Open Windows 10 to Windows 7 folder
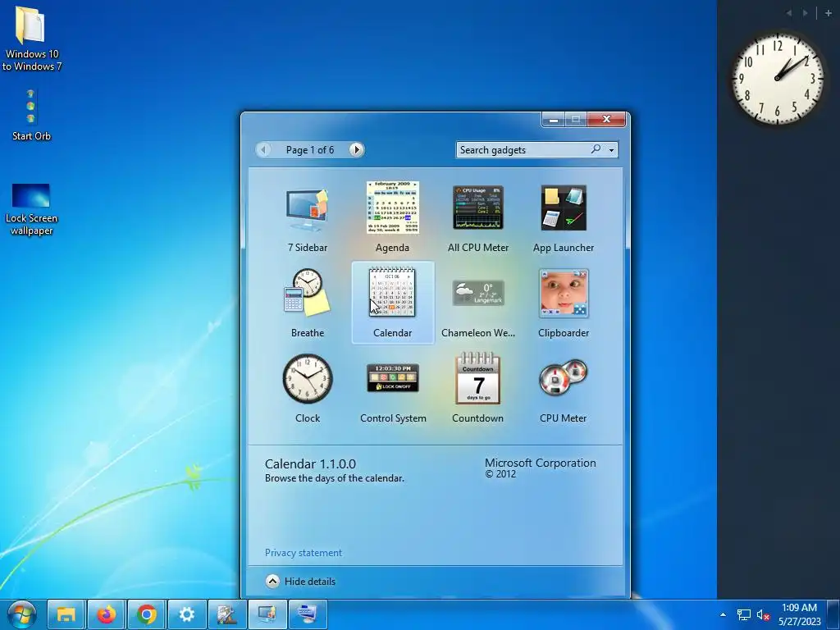Image resolution: width=840 pixels, height=630 pixels. click(x=32, y=39)
